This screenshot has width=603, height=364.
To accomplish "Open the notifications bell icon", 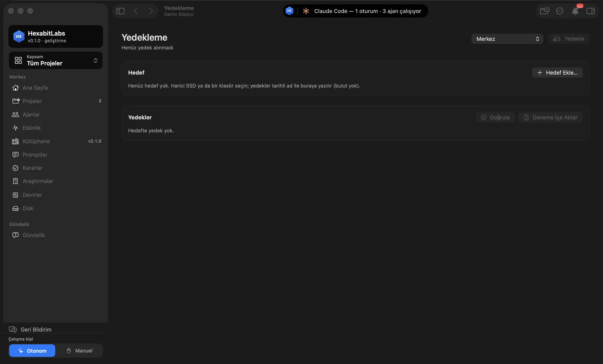I will point(575,11).
